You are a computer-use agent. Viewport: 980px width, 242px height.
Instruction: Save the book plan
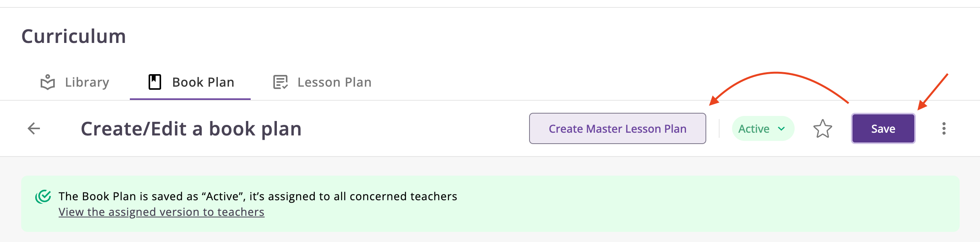click(883, 128)
